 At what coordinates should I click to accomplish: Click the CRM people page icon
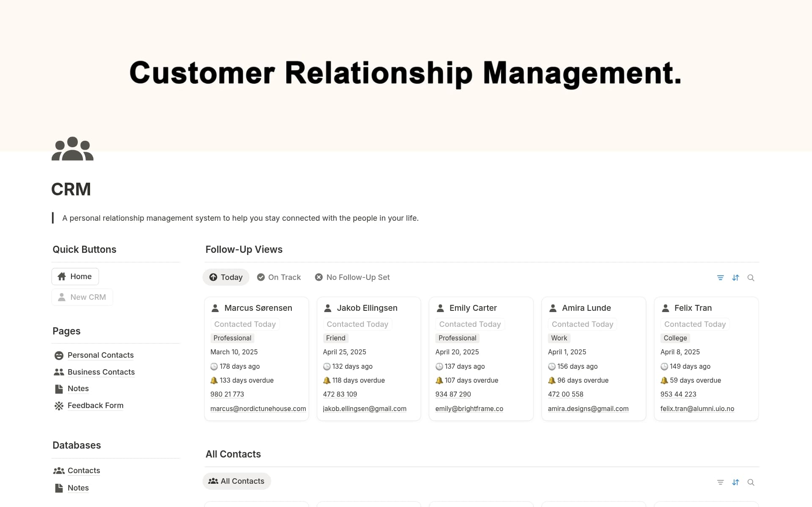pos(72,148)
